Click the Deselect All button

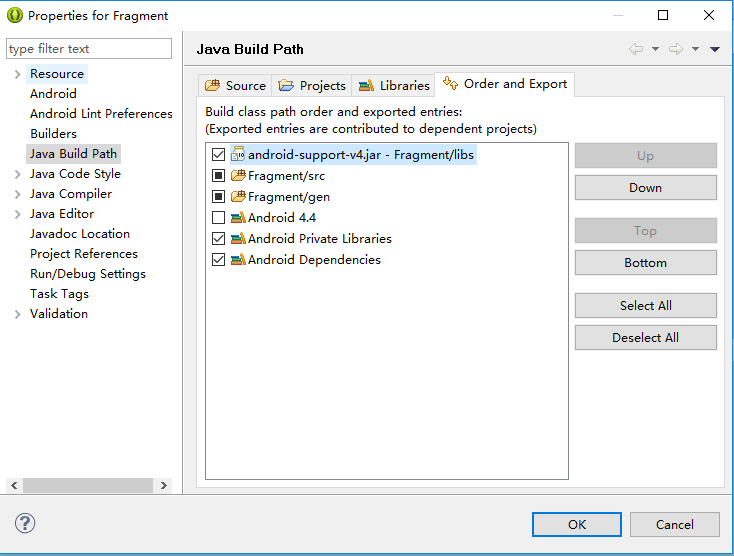646,337
